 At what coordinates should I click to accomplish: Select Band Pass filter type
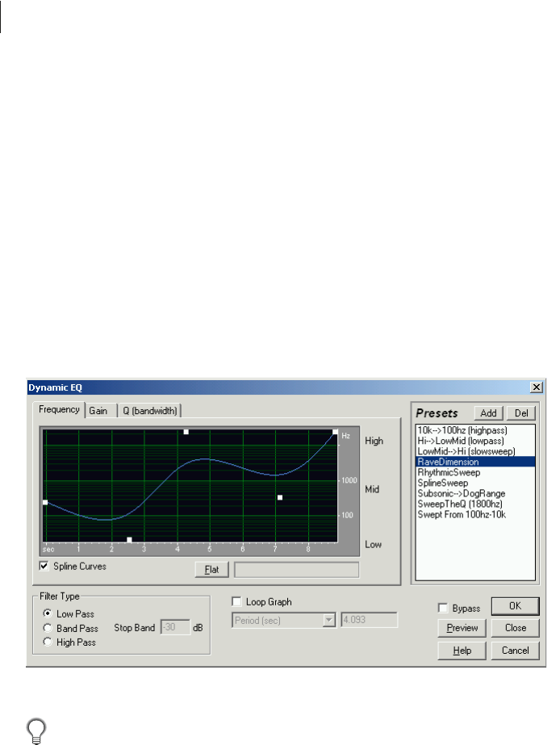click(47, 628)
